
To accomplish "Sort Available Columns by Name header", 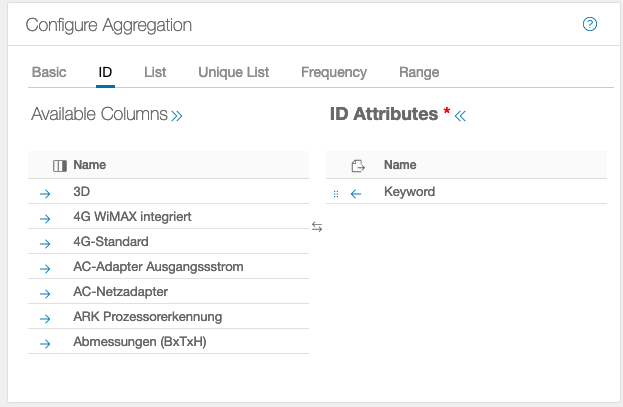I will pos(90,165).
